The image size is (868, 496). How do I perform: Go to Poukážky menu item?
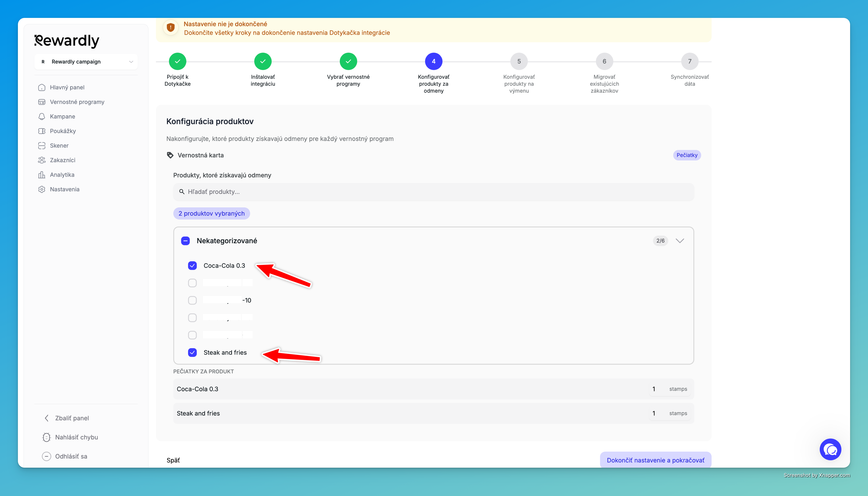click(63, 131)
